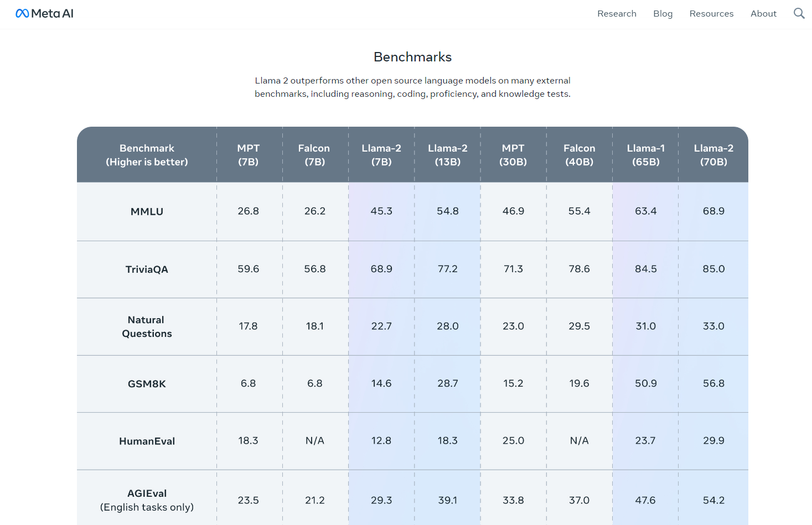Click MMLU value 54.8
Viewport: 812px width, 525px height.
448,211
